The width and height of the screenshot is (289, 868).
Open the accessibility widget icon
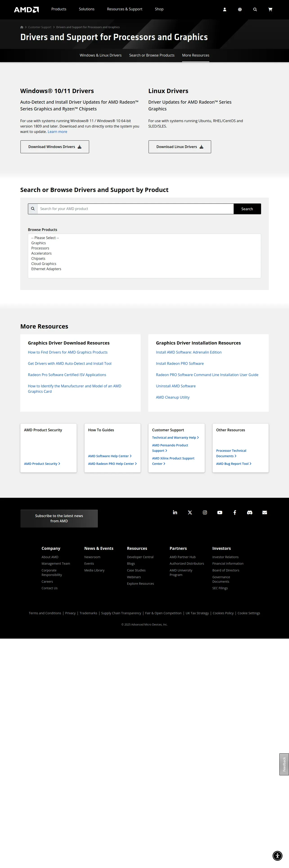[x=277, y=856]
